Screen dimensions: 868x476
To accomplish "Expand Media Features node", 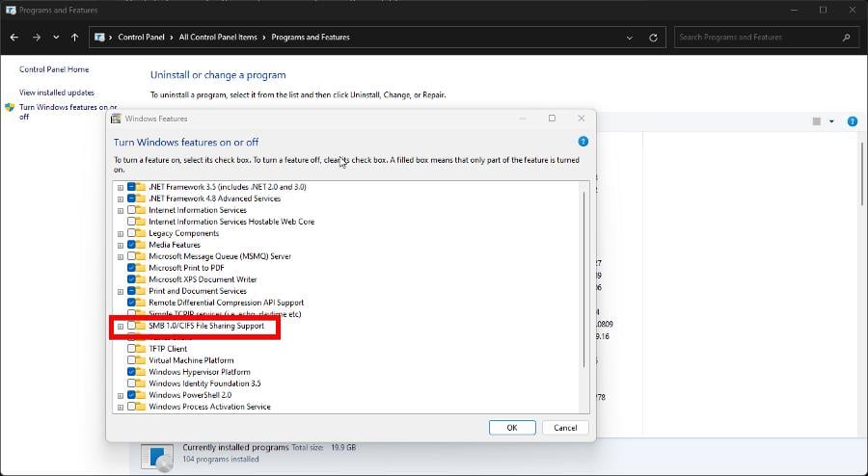I will [121, 246].
